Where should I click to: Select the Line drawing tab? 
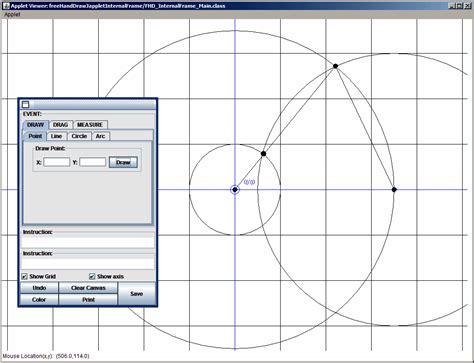pyautogui.click(x=56, y=136)
